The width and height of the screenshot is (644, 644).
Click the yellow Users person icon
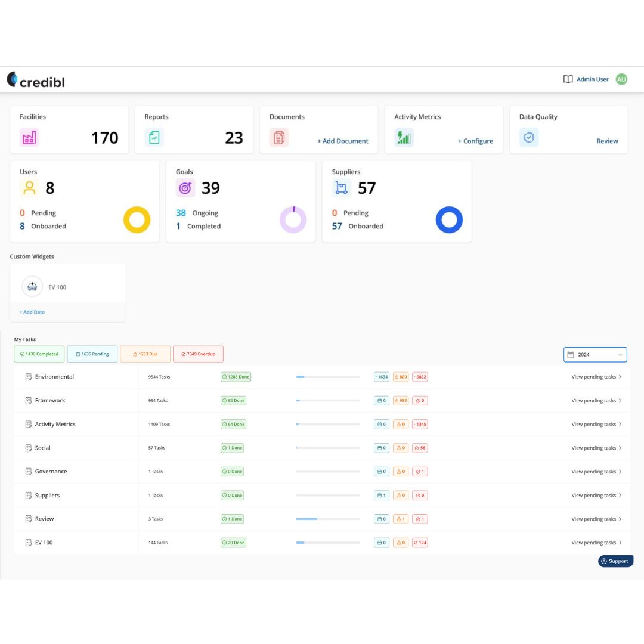click(29, 188)
